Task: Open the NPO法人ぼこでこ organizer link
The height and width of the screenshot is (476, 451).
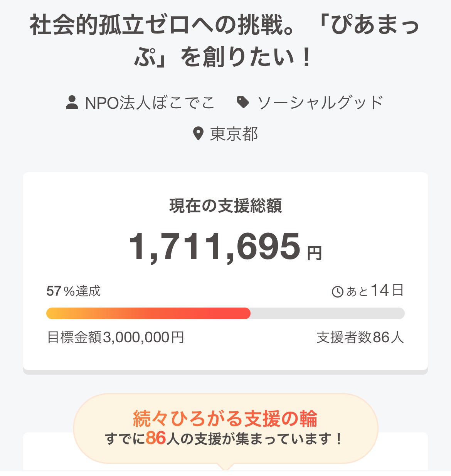Action: [x=150, y=103]
